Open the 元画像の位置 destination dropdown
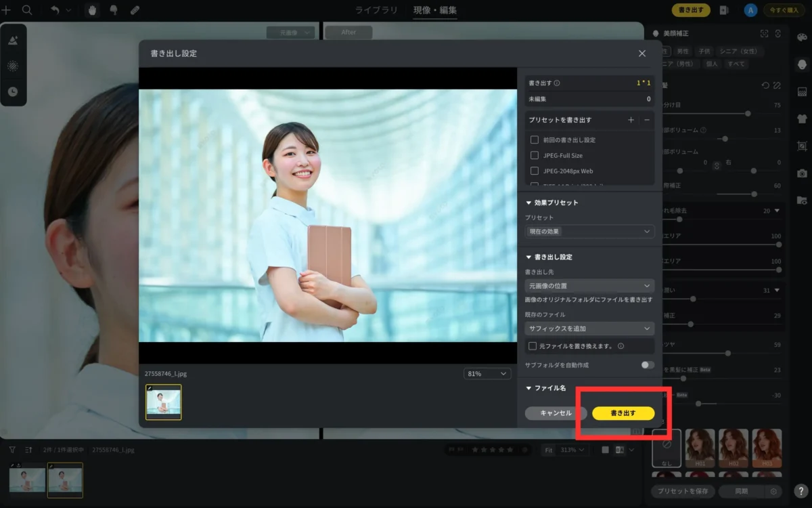 coord(589,286)
